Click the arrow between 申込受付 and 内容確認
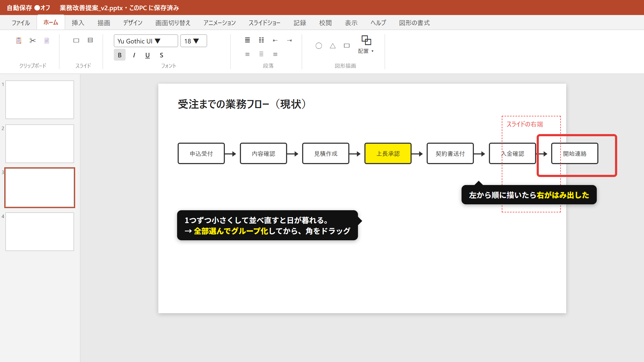The image size is (644, 362). [x=230, y=154]
